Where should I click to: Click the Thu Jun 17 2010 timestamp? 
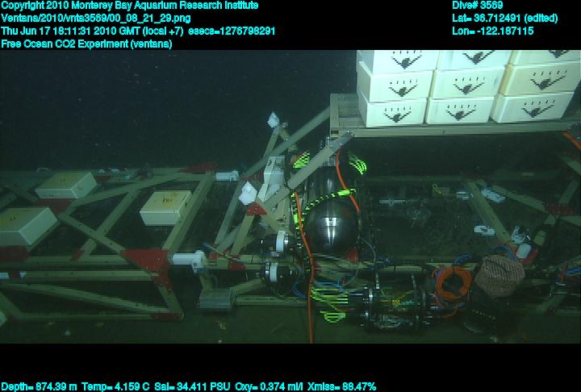pos(93,31)
